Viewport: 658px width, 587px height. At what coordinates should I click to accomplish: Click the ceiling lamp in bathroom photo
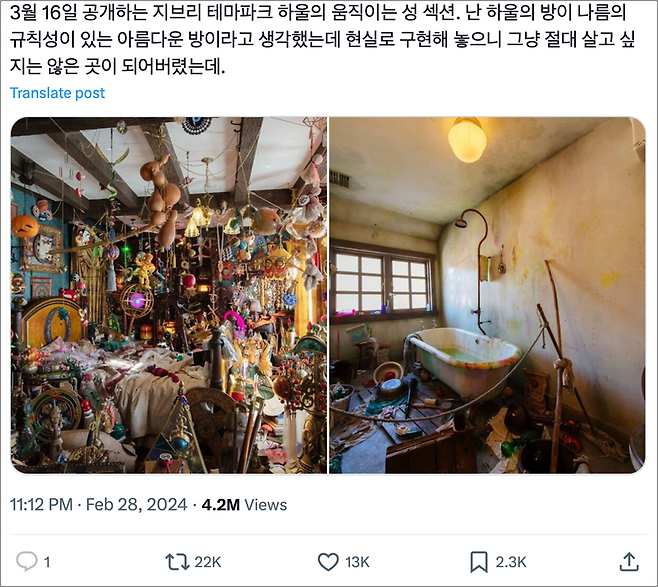(467, 140)
